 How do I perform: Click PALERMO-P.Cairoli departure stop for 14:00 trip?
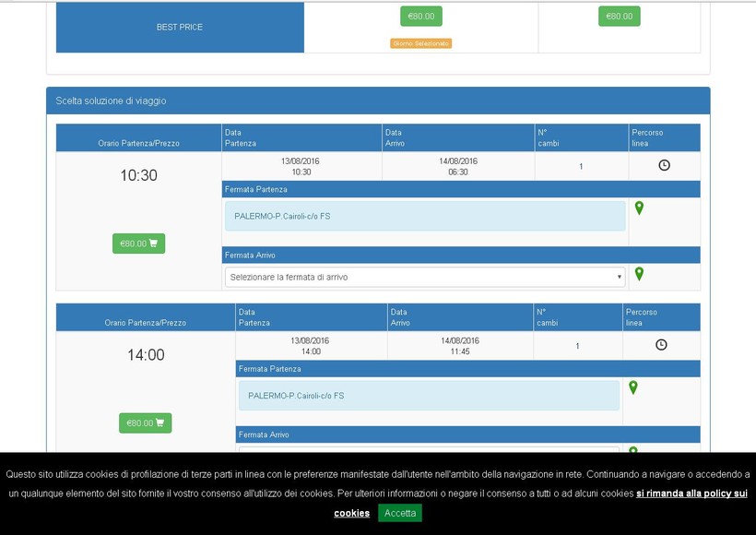429,396
